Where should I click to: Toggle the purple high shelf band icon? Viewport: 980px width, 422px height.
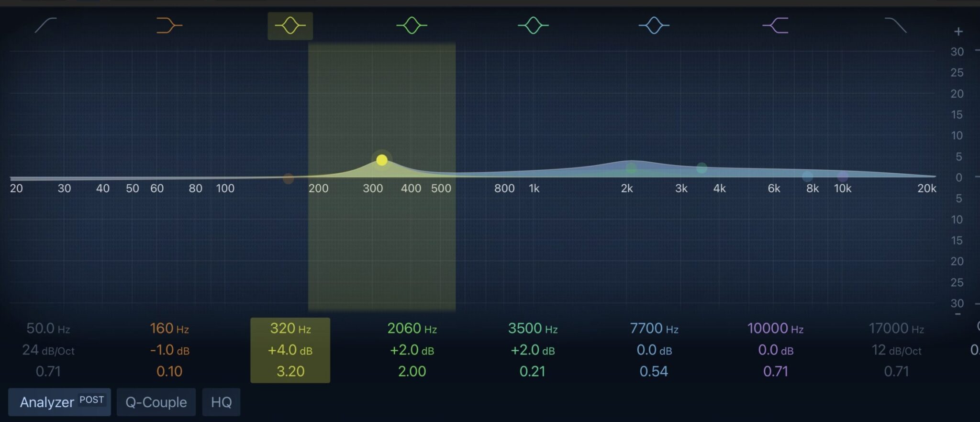[x=775, y=25]
